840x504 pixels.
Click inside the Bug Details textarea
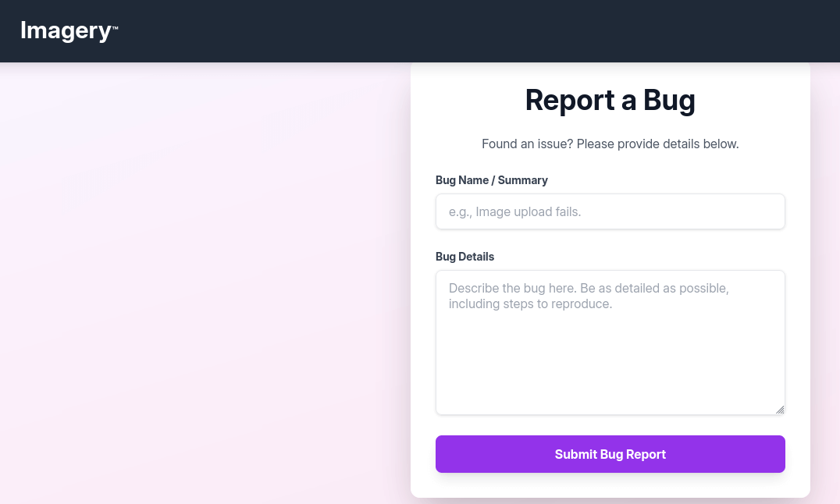pos(610,342)
